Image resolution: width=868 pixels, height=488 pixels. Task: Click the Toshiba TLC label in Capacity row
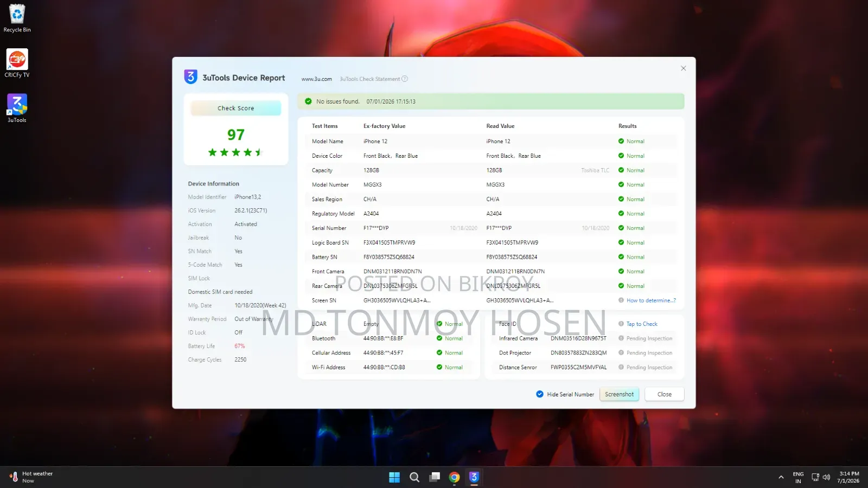point(595,170)
